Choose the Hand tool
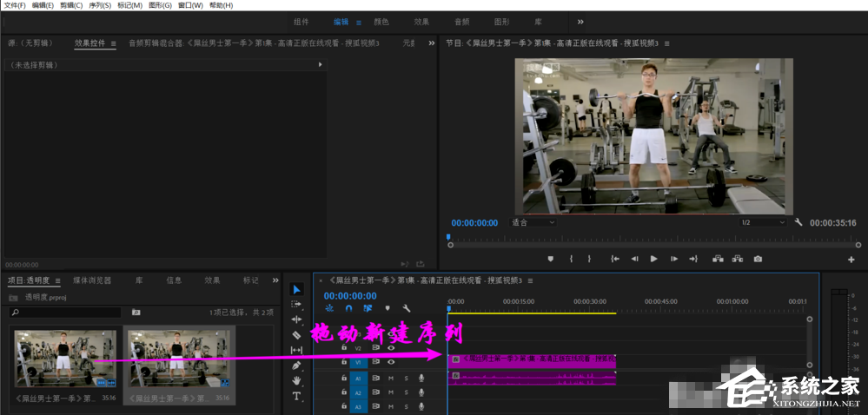The height and width of the screenshot is (415, 868). (296, 380)
